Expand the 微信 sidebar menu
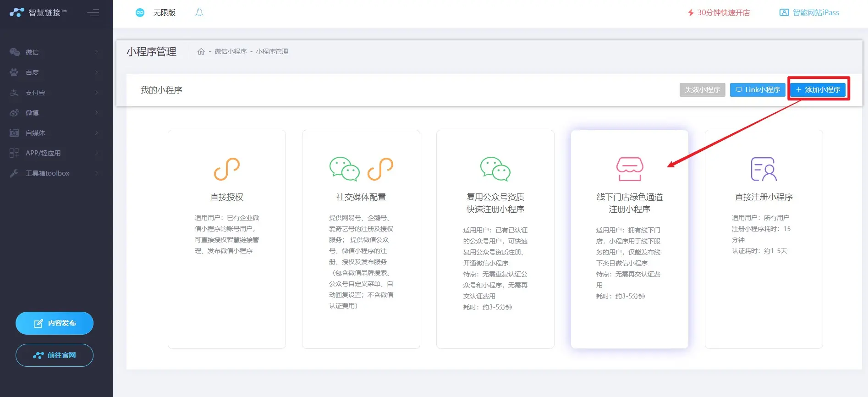 (54, 52)
